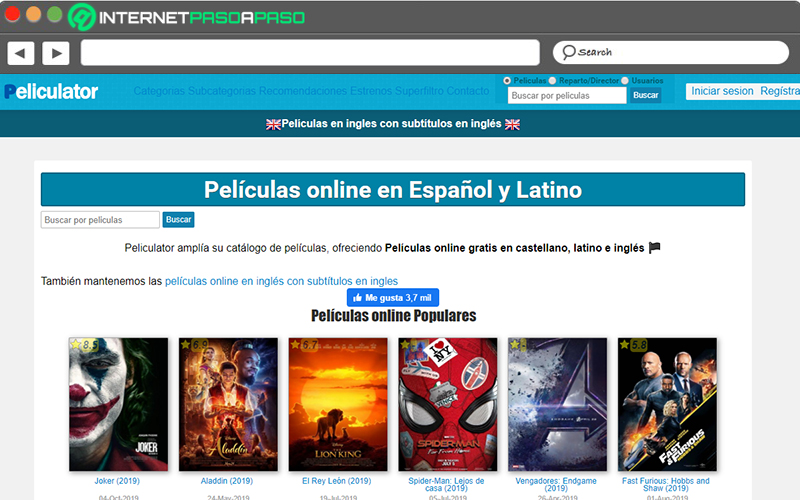This screenshot has height=500, width=800.
Task: Select the Usuarios radio button
Action: [x=624, y=81]
